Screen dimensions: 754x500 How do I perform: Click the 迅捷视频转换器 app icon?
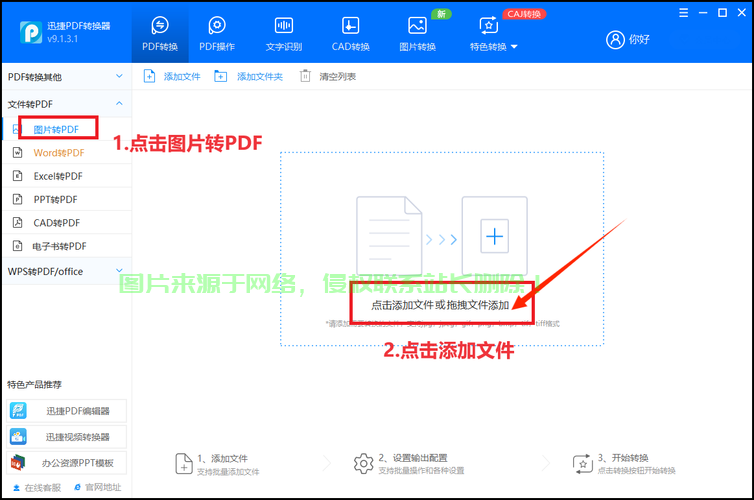[x=18, y=437]
